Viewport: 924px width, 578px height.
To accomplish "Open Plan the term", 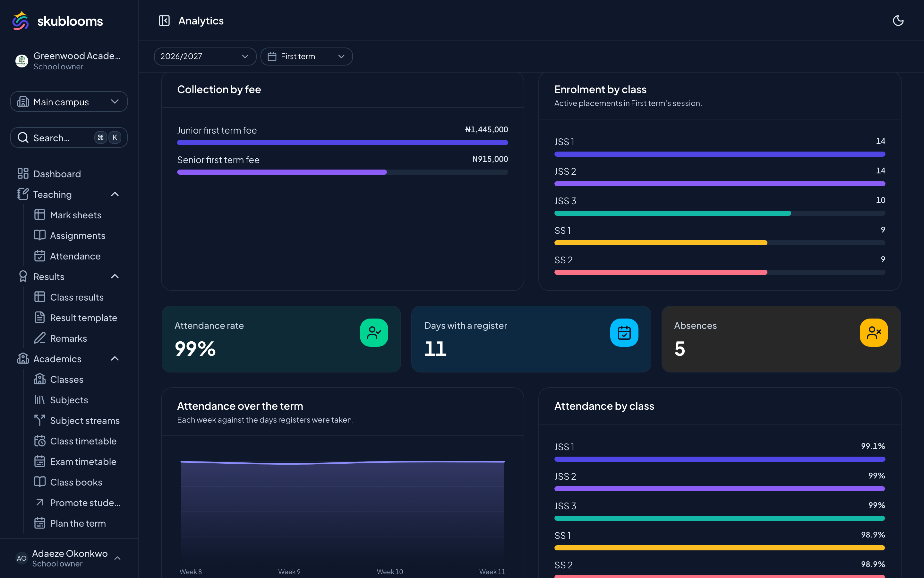I will (78, 523).
